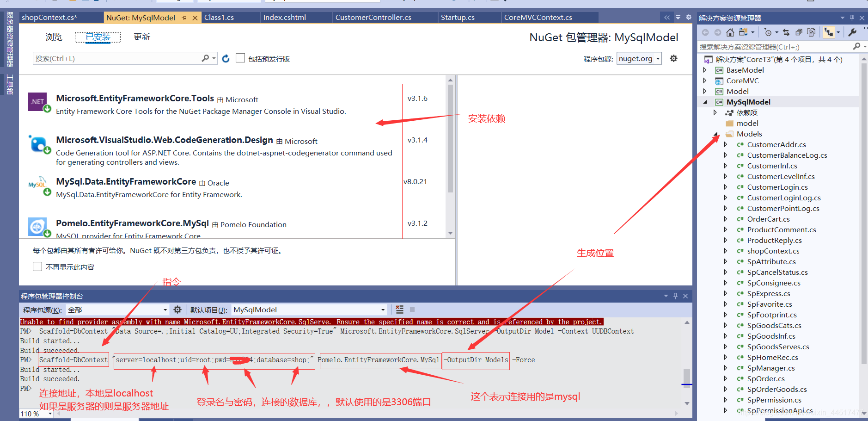Expand CustomerAddr.cs file node
Screen dimensions: 868x421
[x=726, y=144]
